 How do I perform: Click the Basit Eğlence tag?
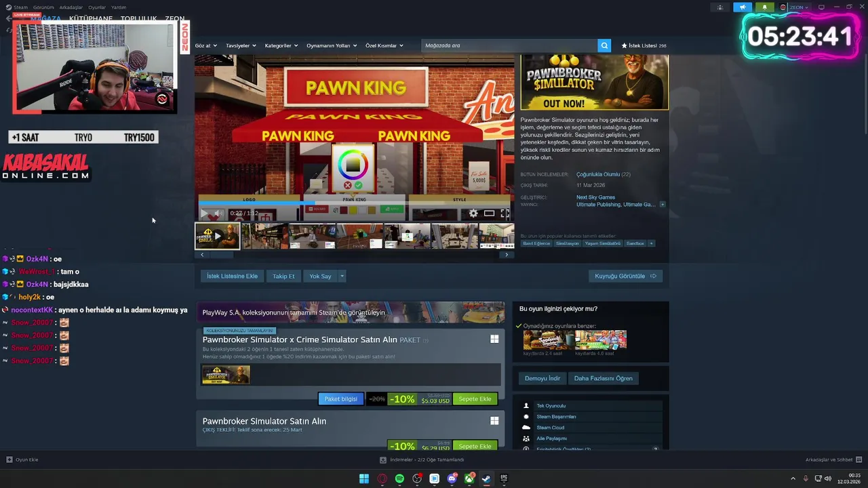(536, 243)
